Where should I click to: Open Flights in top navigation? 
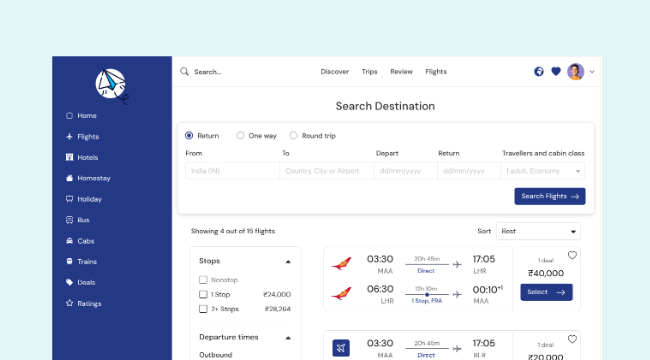(436, 72)
